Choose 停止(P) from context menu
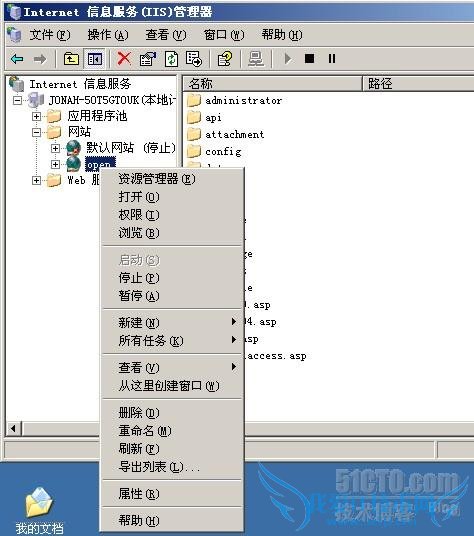The width and height of the screenshot is (474, 536). coord(172,278)
